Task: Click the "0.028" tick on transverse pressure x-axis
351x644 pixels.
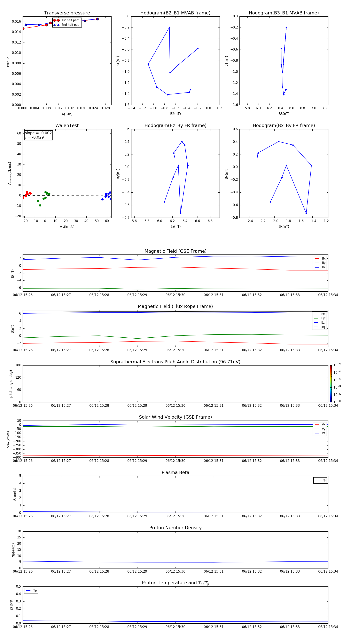Action: pos(105,108)
